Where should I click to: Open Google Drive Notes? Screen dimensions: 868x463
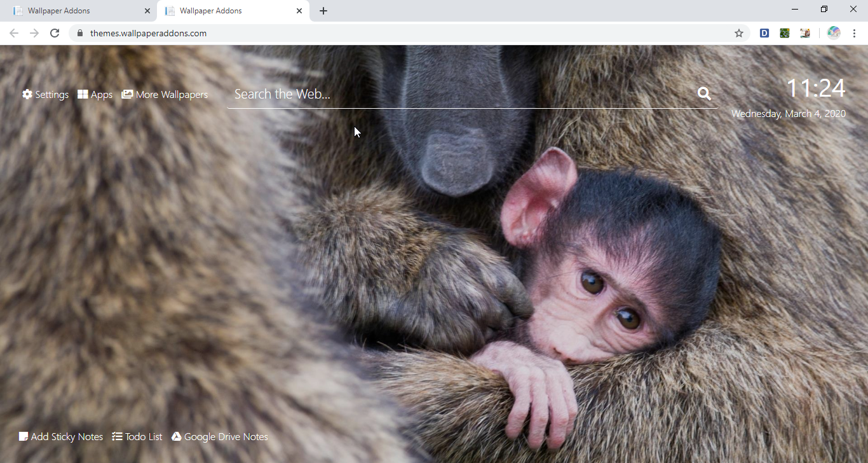pyautogui.click(x=220, y=436)
